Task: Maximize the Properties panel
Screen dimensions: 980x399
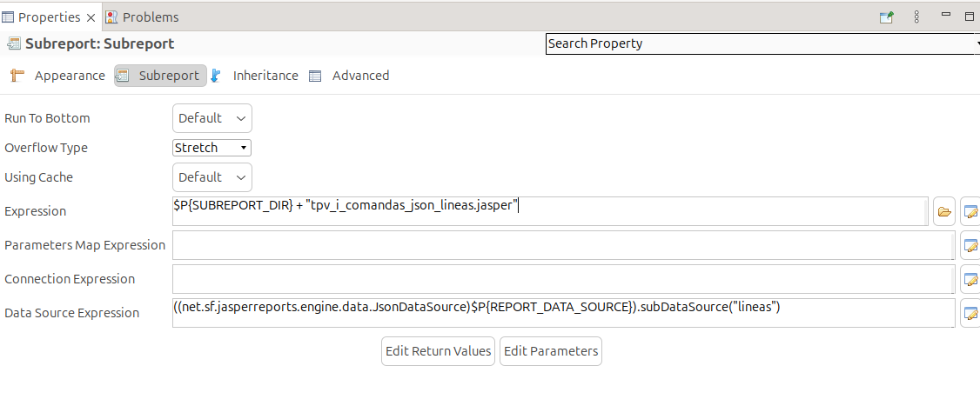Action: 970,16
